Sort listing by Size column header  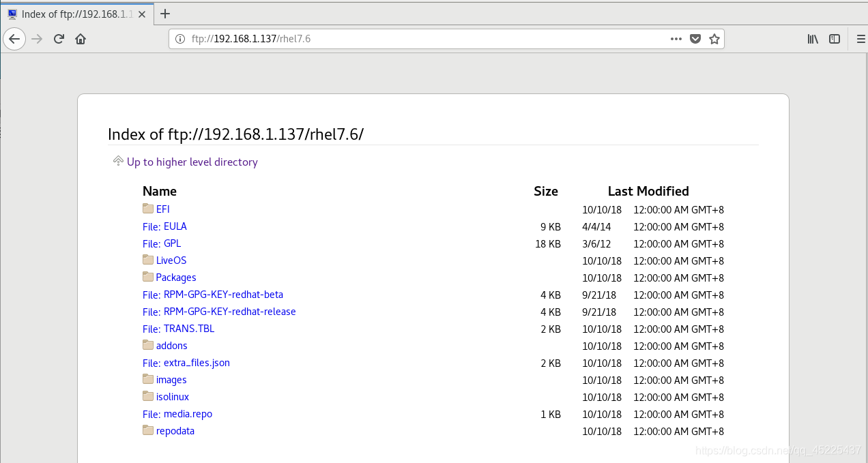[546, 192]
